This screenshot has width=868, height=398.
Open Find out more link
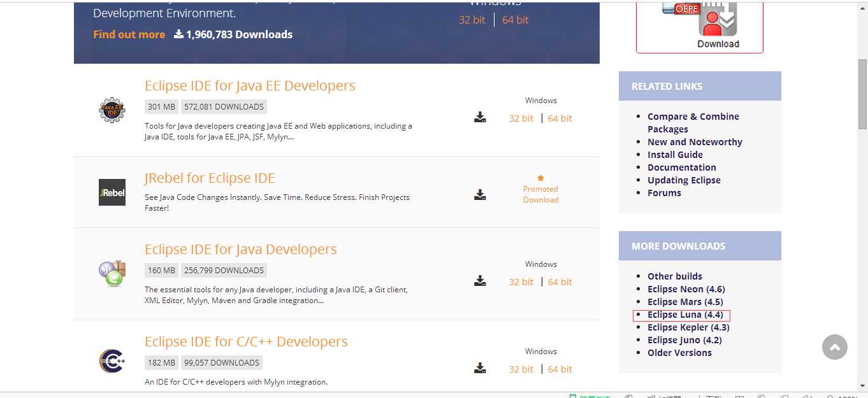click(129, 34)
